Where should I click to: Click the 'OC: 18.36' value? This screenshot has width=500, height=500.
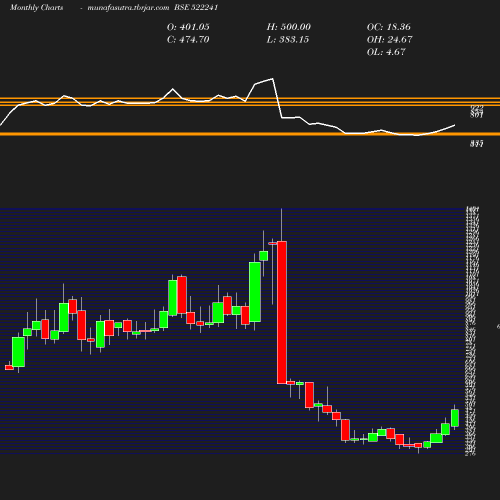pyautogui.click(x=389, y=27)
